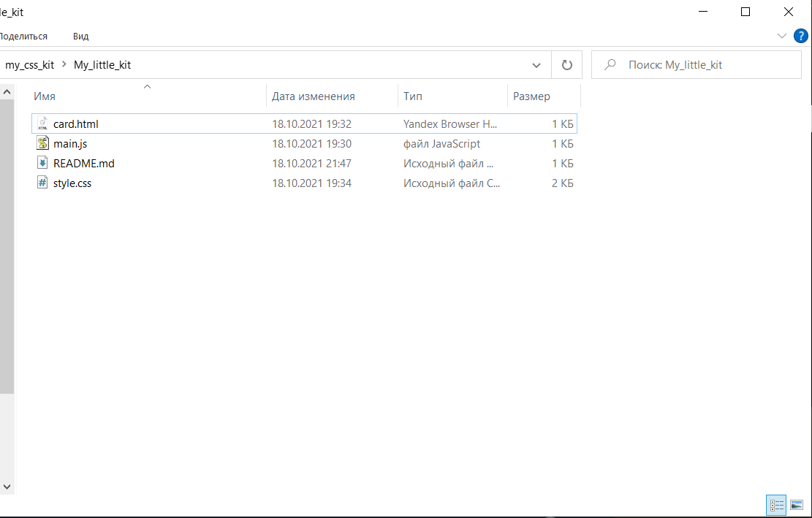Screen dimensions: 812x518
Task: Expand breadcrumb arrow after my_css_kit
Action: (64, 65)
